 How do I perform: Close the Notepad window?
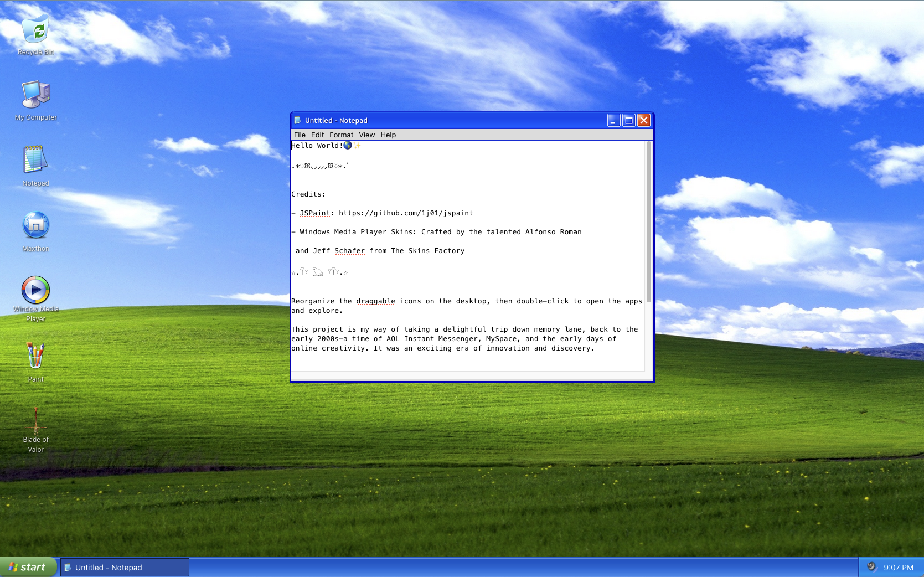[x=643, y=120]
